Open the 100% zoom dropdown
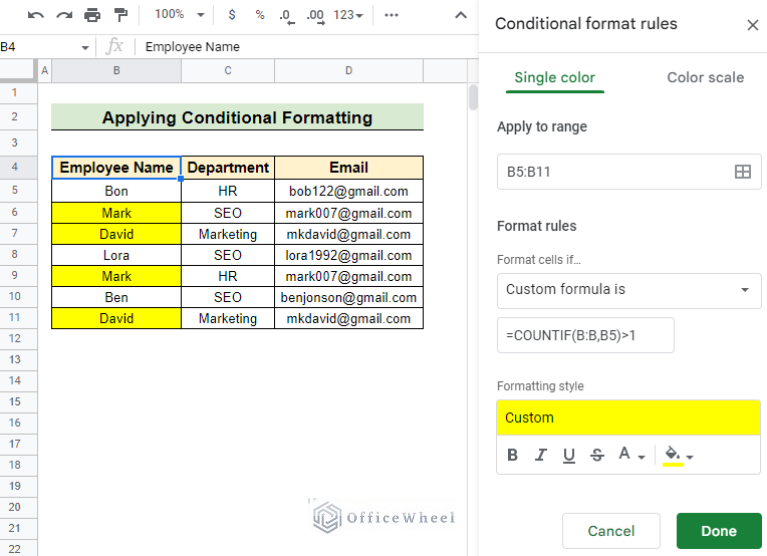 pos(180,15)
